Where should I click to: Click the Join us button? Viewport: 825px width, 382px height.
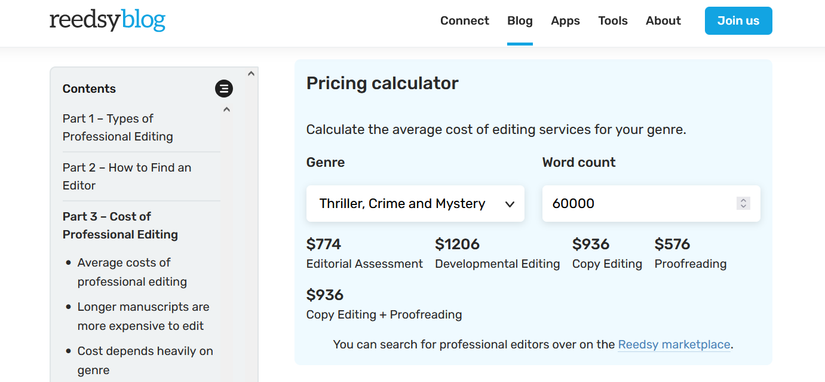click(738, 21)
